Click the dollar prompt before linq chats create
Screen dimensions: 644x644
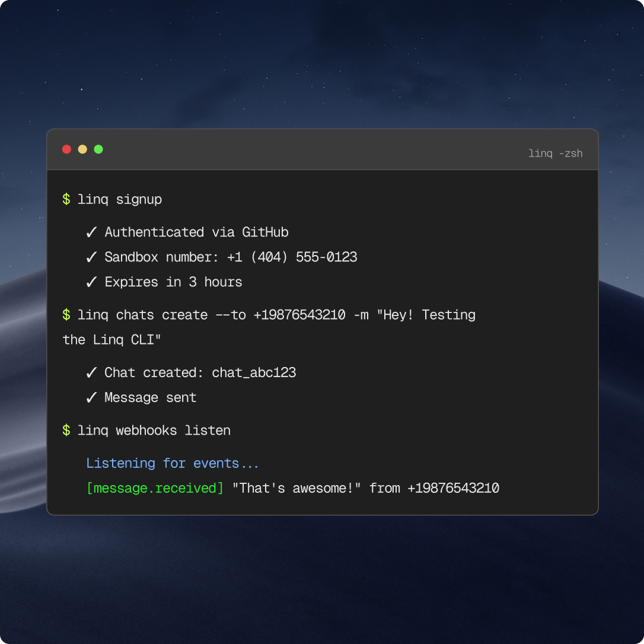pyautogui.click(x=66, y=315)
